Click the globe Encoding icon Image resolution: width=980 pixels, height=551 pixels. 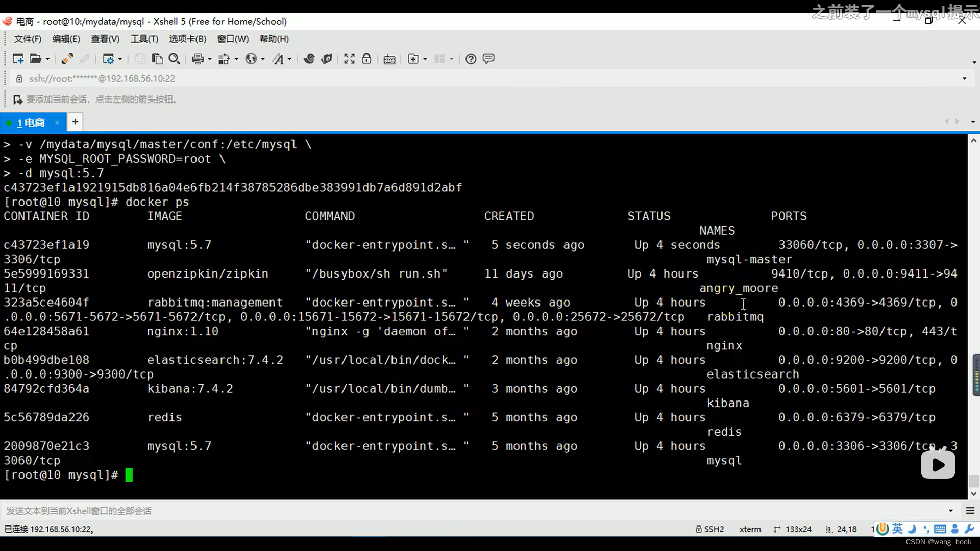[x=251, y=59]
